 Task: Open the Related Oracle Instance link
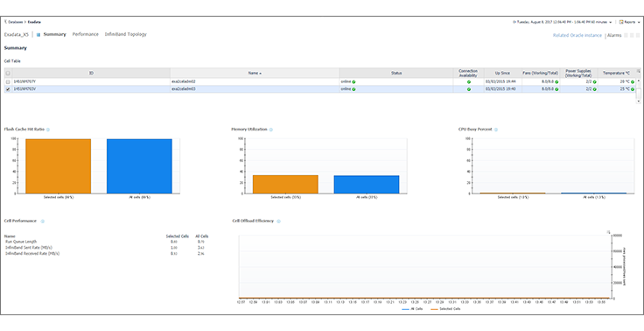coord(577,35)
